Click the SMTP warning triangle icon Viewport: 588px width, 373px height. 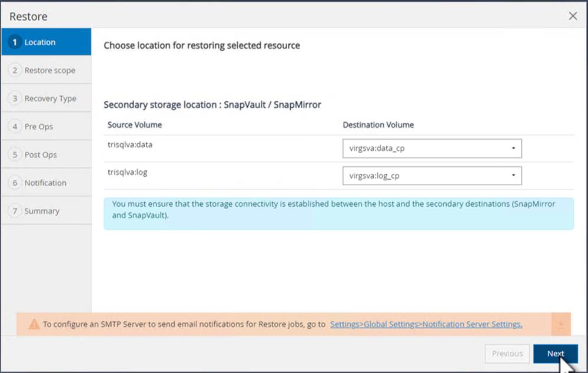34,324
